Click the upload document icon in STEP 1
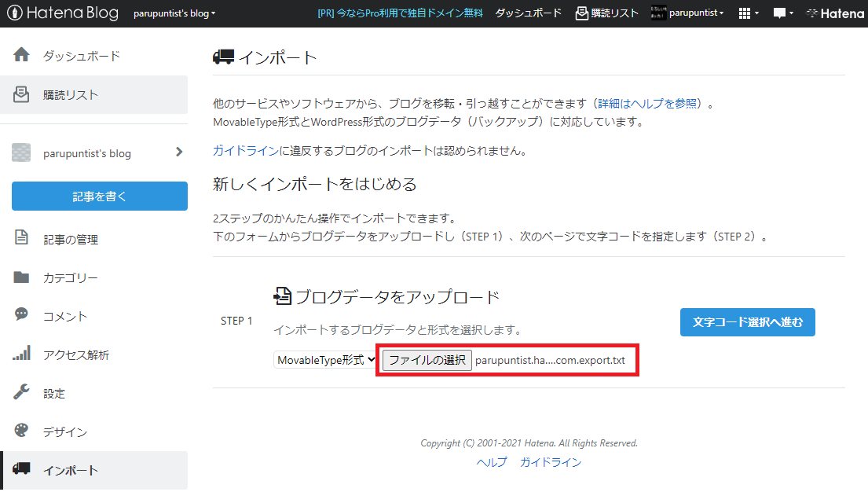 282,296
